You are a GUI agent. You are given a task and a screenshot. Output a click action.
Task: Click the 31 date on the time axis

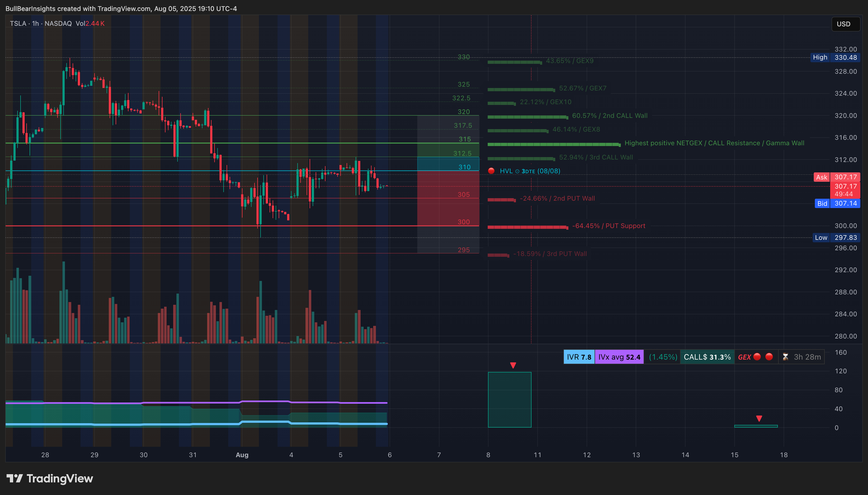[193, 455]
